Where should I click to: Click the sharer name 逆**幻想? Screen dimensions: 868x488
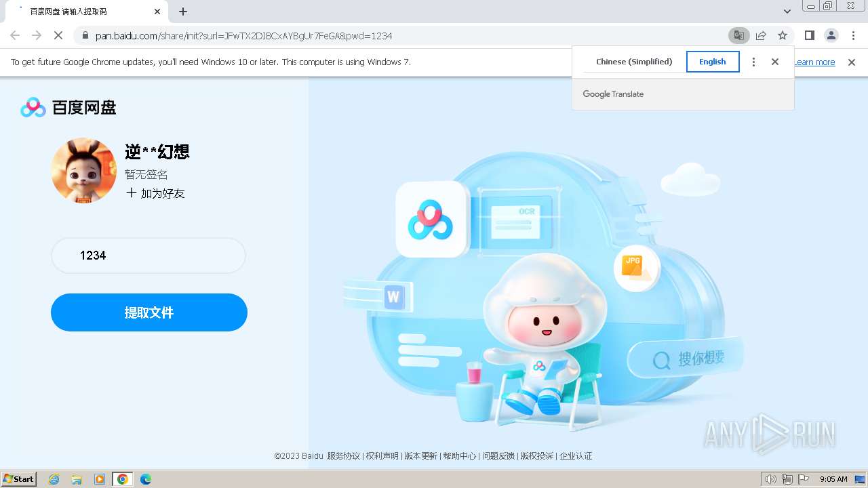[157, 152]
